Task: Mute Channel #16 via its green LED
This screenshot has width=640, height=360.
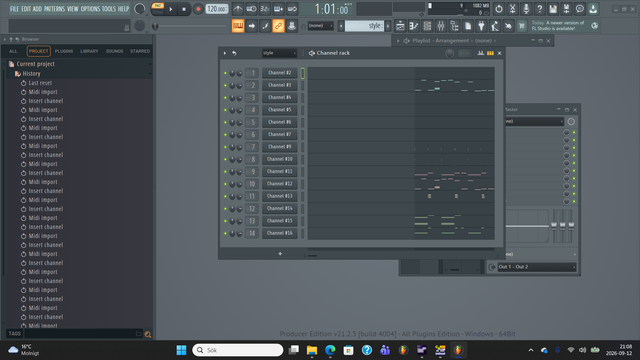Action: 225,233
